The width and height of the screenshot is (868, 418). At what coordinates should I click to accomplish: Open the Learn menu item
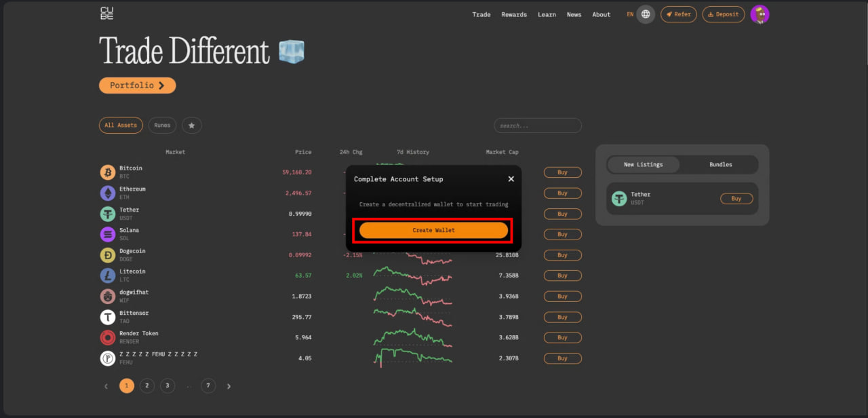click(x=547, y=14)
